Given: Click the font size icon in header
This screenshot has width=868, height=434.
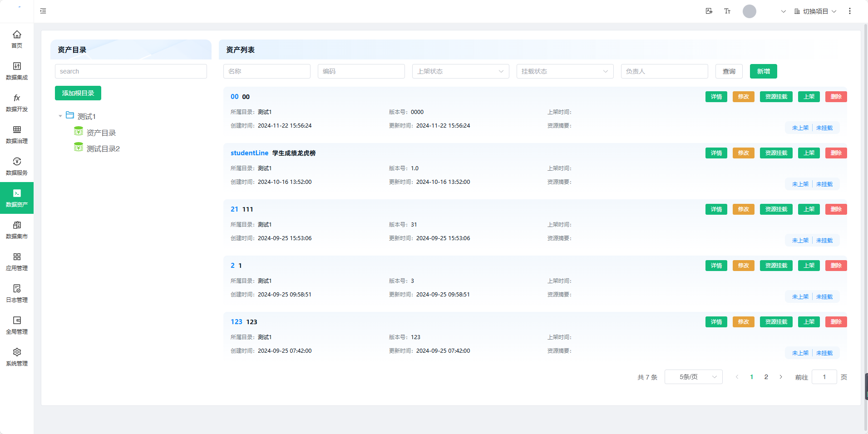Looking at the screenshot, I should tap(727, 11).
